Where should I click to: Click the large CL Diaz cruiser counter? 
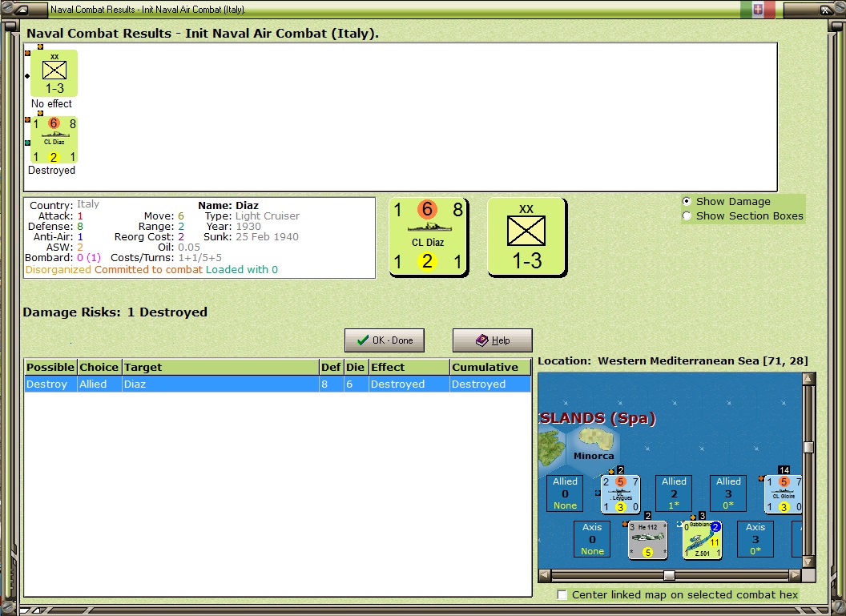(429, 237)
